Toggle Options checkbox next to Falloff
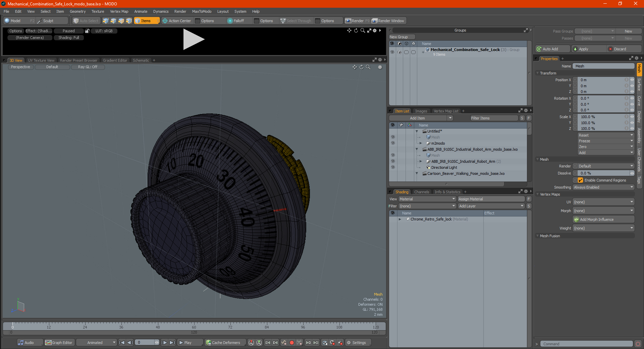The width and height of the screenshot is (644, 349). coord(257,21)
